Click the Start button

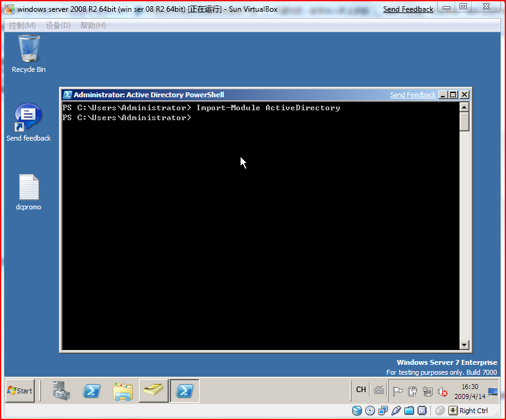click(x=20, y=391)
